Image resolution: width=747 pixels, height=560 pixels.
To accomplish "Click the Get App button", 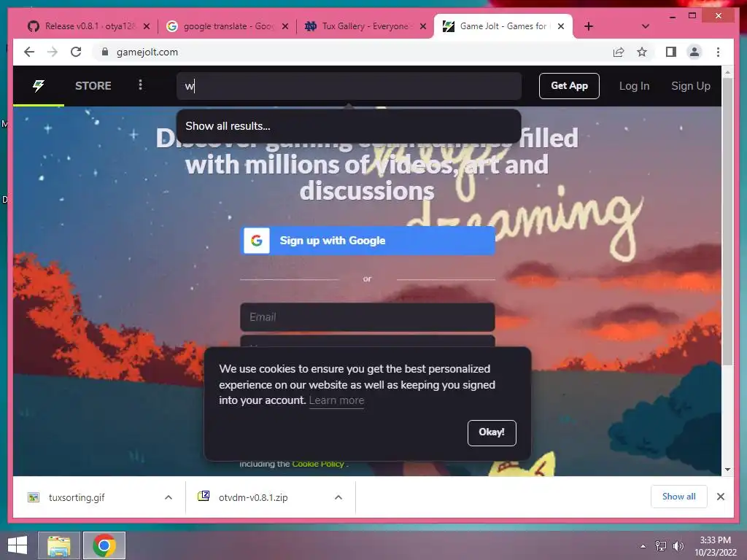I will (x=569, y=86).
